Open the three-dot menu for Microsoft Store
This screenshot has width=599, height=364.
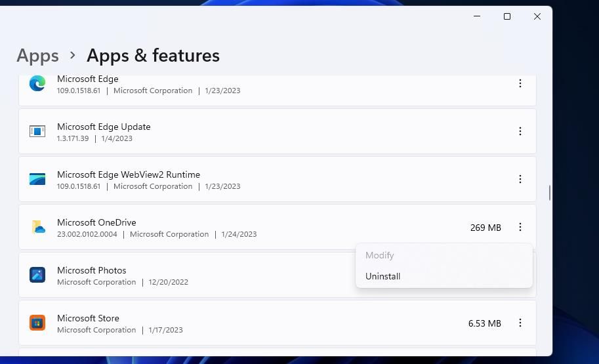point(520,323)
